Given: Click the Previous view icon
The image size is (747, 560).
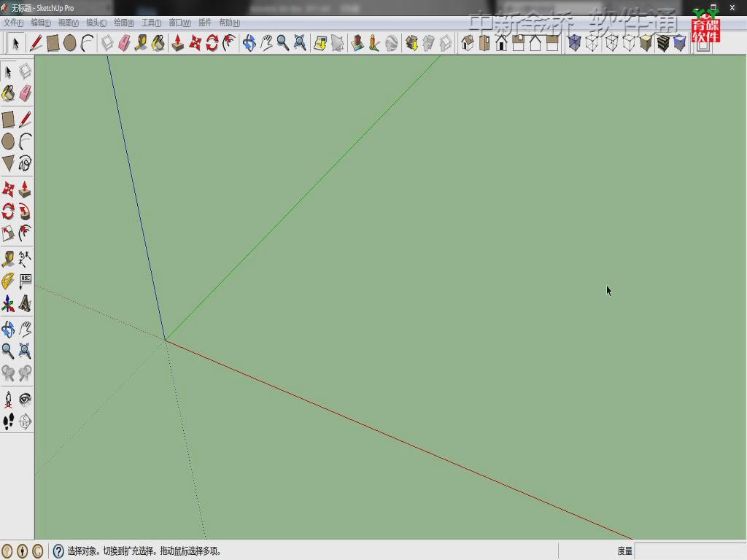Looking at the screenshot, I should 8,373.
